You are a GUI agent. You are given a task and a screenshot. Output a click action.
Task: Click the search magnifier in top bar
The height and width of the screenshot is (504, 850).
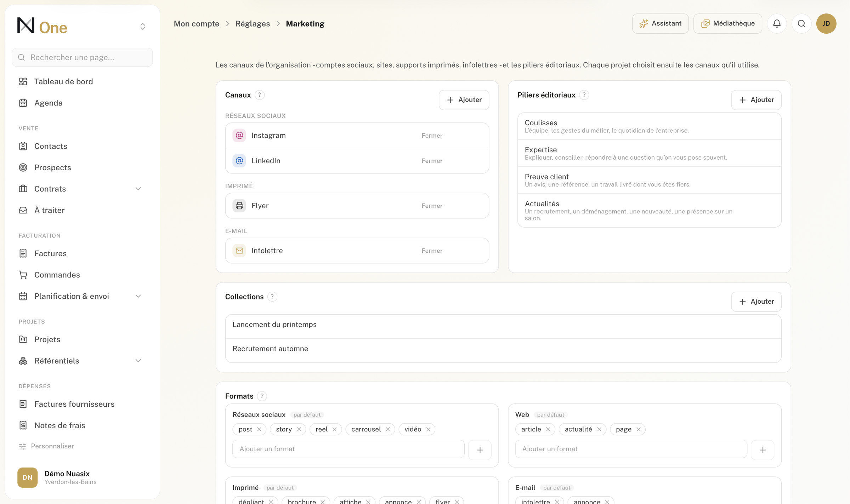click(x=801, y=24)
